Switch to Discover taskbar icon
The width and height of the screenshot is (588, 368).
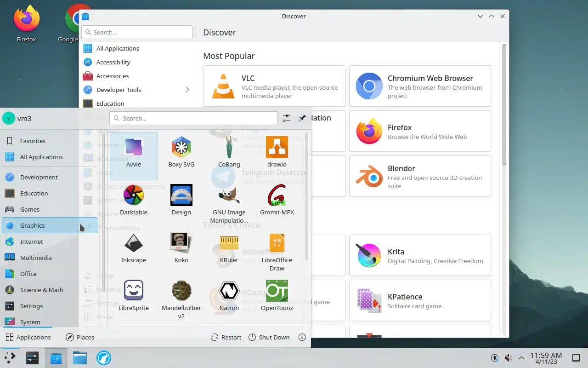point(56,358)
